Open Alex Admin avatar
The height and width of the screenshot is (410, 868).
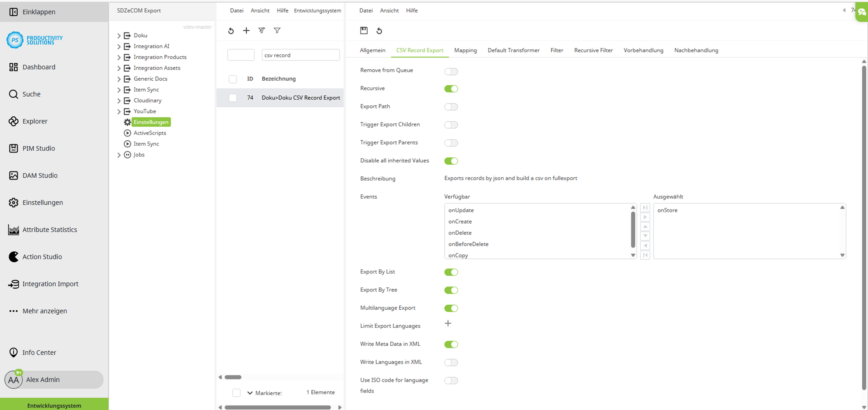[x=14, y=380]
